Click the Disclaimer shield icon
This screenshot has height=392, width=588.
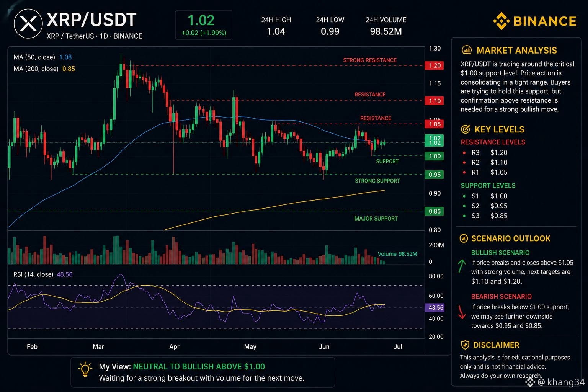pos(465,345)
